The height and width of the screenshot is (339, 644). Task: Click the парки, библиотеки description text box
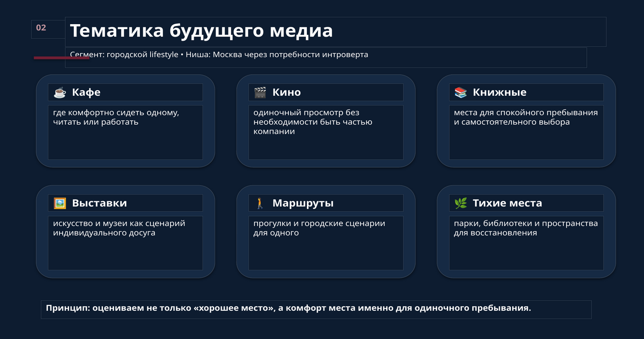pos(526,243)
